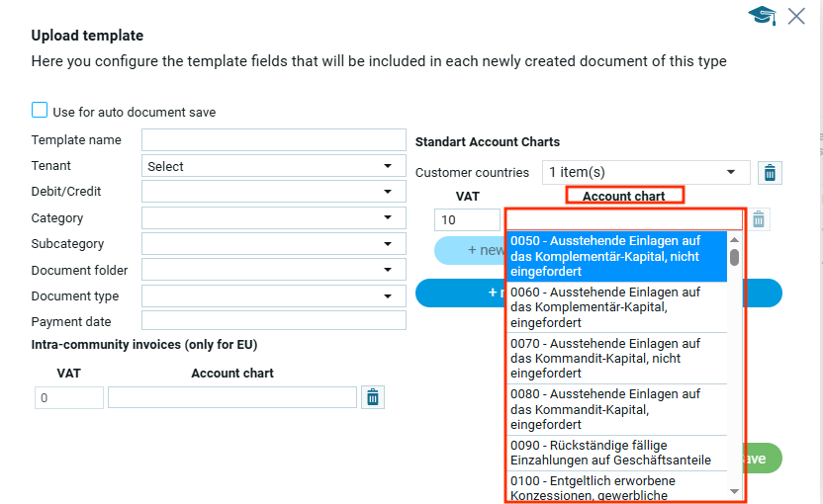Close the Upload template dialog
Viewport: 823px width, 504px height.
(796, 16)
